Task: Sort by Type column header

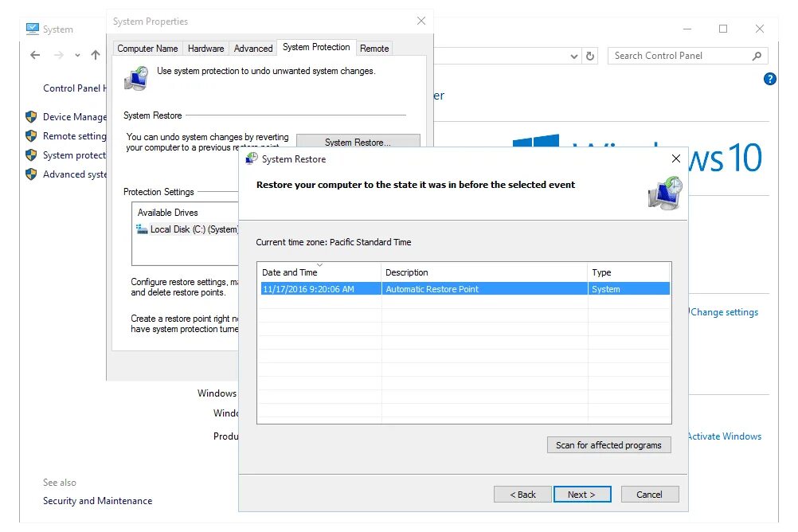Action: [629, 272]
